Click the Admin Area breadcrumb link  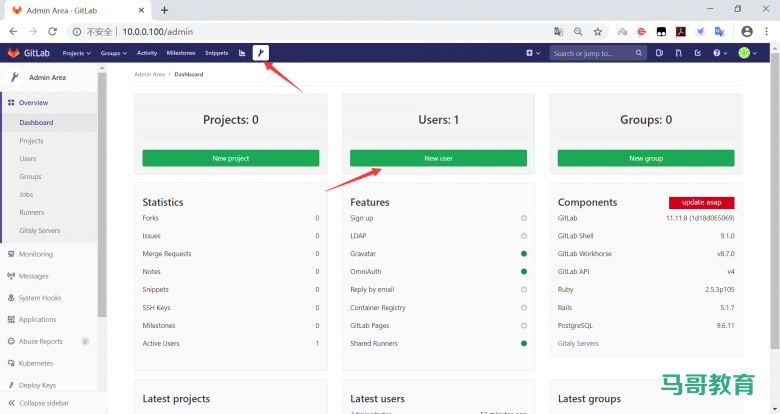tap(149, 74)
